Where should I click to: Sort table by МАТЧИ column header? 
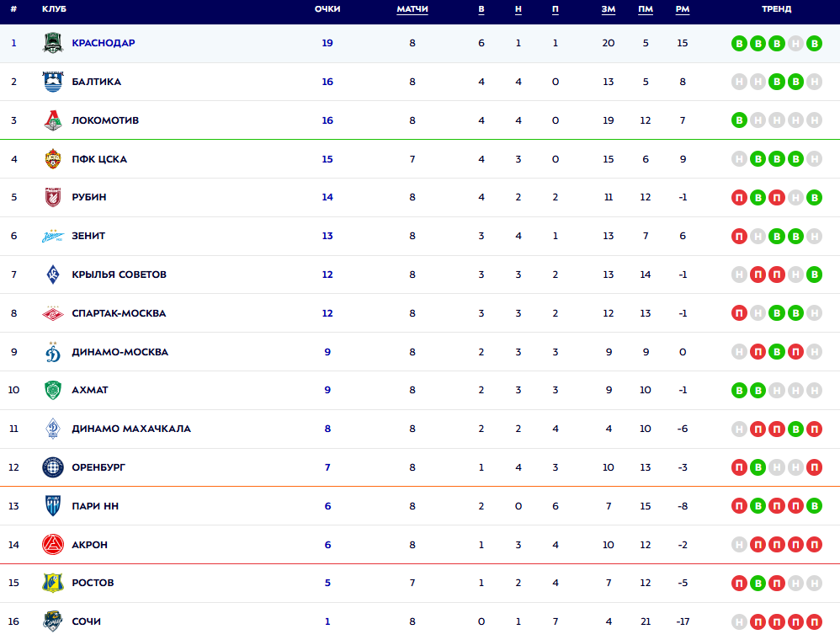[x=412, y=9]
